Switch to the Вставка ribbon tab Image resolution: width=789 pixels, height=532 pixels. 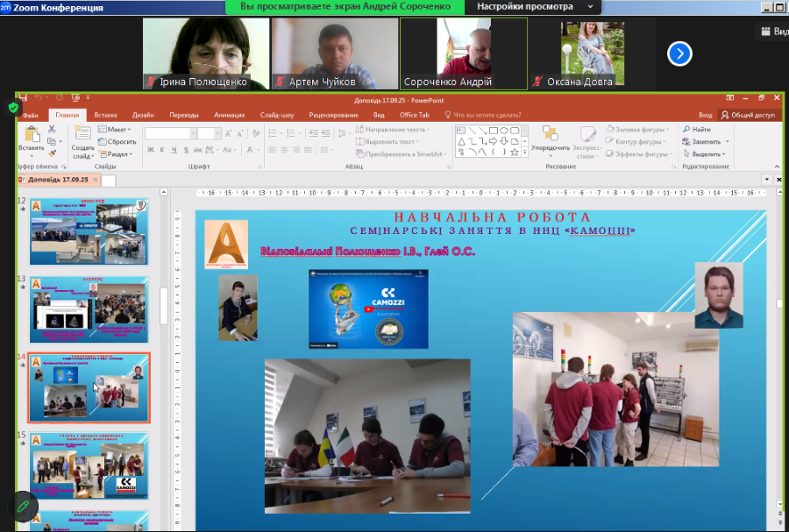[x=105, y=115]
